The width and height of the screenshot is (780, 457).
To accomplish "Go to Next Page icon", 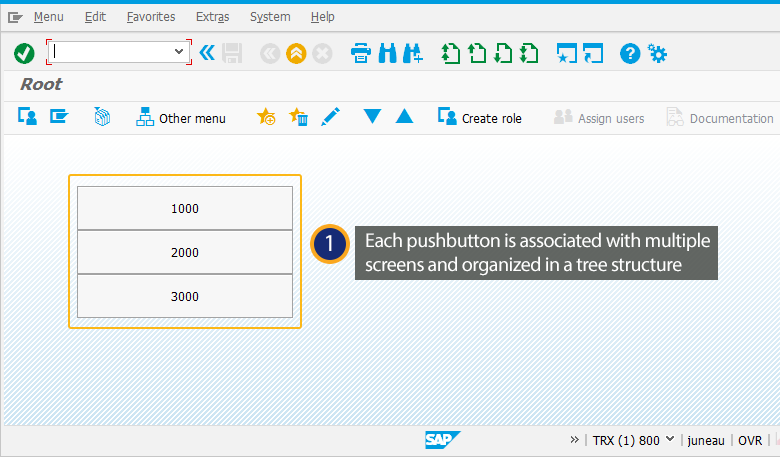I will [503, 53].
